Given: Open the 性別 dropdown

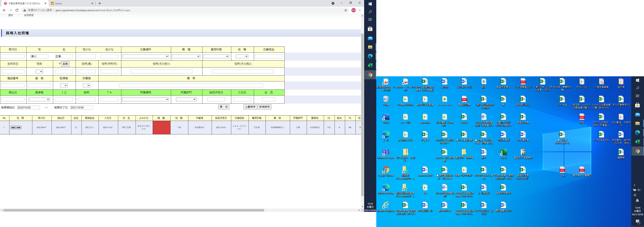Looking at the screenshot, I should (39, 72).
